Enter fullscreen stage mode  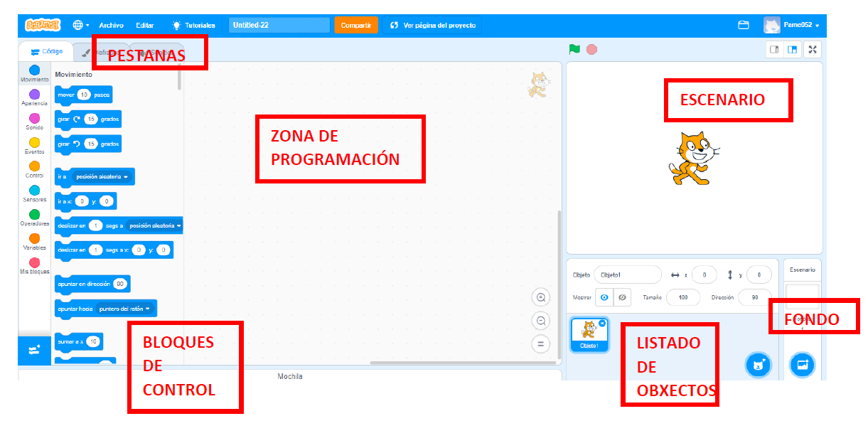pyautogui.click(x=813, y=50)
